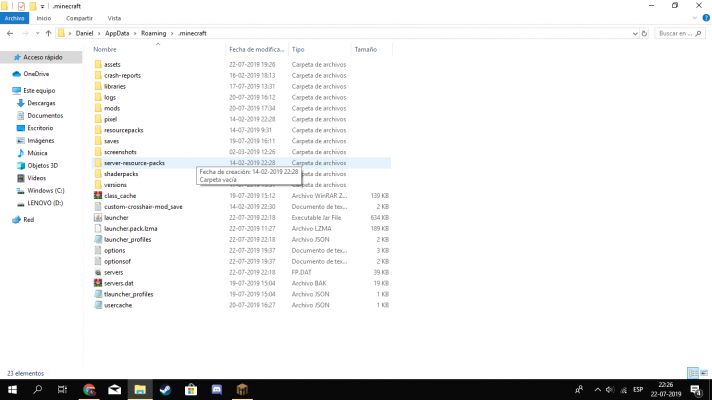Open the Archivo menu

point(15,18)
